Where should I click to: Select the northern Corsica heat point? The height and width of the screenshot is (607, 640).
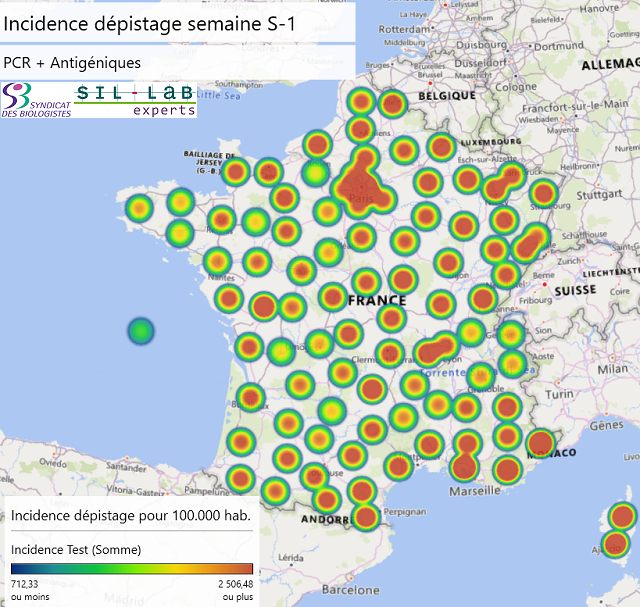[622, 516]
